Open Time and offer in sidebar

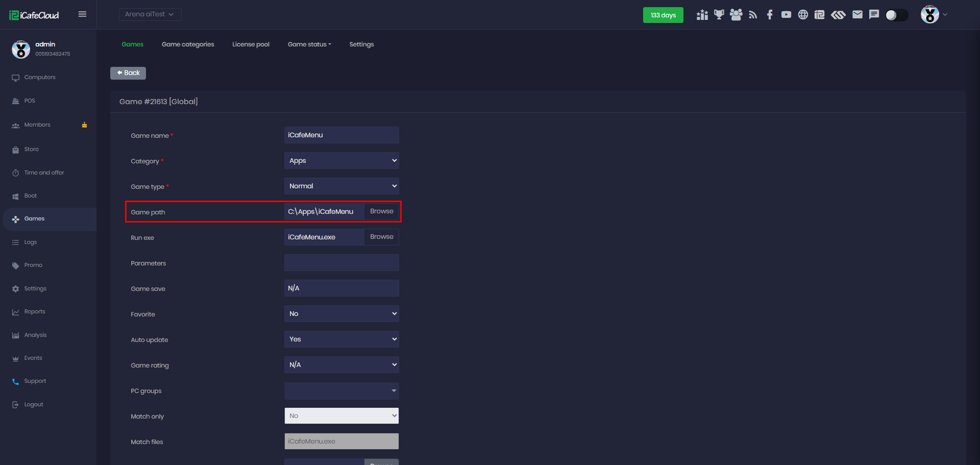(x=44, y=173)
